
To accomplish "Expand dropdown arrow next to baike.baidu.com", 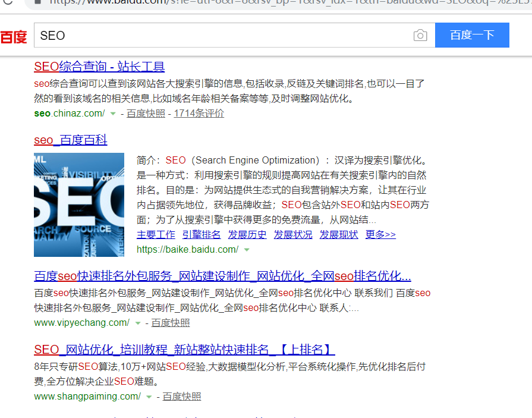I will point(247,250).
